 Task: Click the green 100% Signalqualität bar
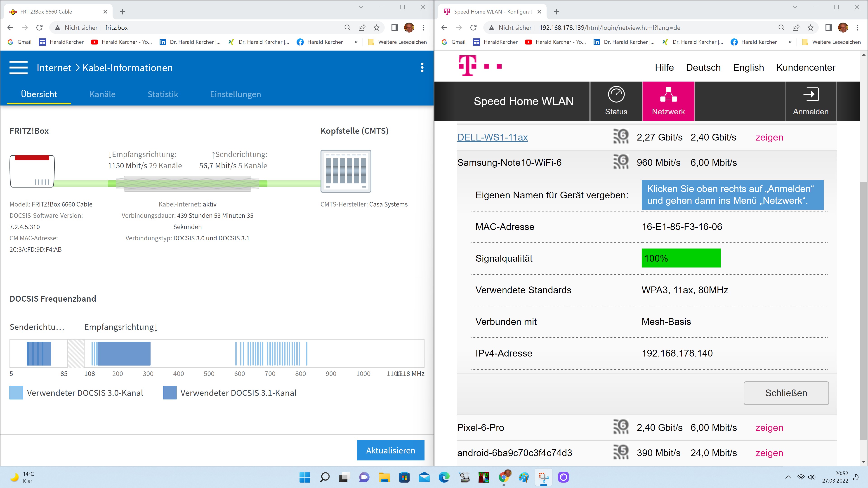681,258
